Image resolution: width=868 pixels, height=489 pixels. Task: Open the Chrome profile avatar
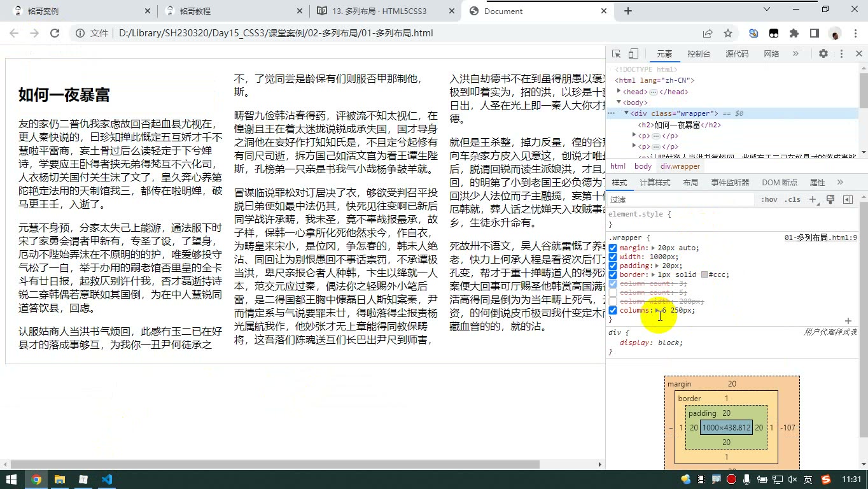(x=835, y=33)
